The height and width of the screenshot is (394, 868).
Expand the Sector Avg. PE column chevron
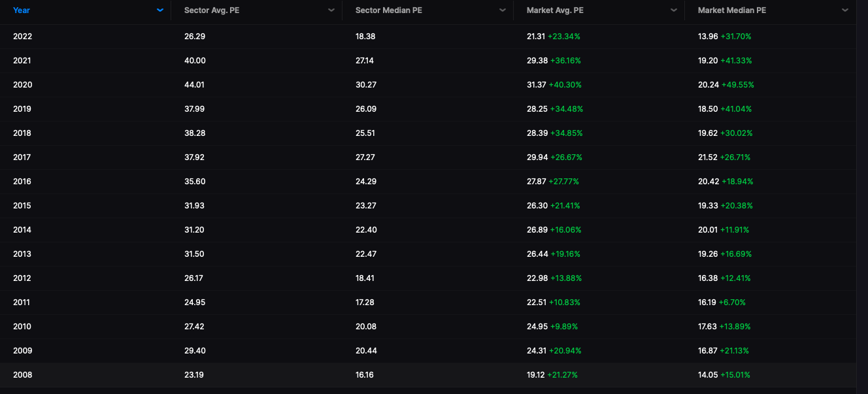click(331, 10)
